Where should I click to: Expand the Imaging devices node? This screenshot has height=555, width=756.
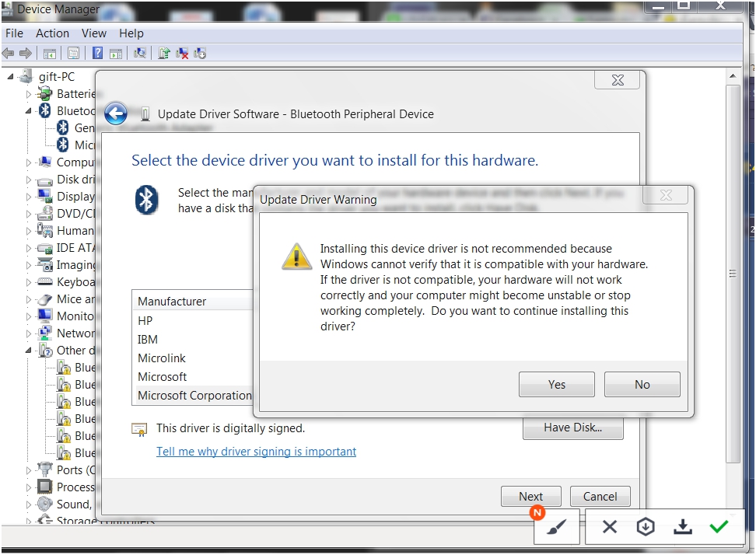pyautogui.click(x=29, y=266)
